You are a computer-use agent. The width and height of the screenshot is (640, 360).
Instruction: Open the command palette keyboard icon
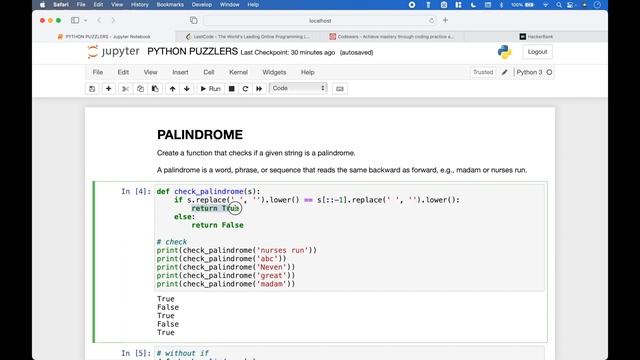(340, 89)
